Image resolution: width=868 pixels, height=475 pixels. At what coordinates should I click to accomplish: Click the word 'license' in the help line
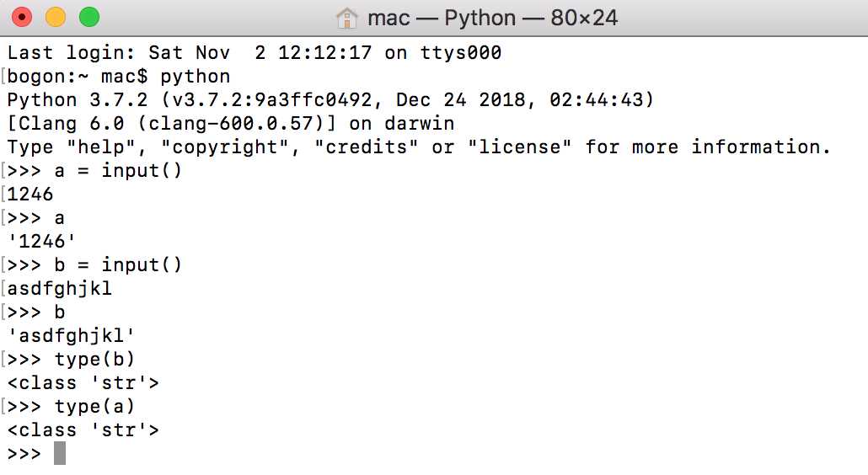[519, 147]
